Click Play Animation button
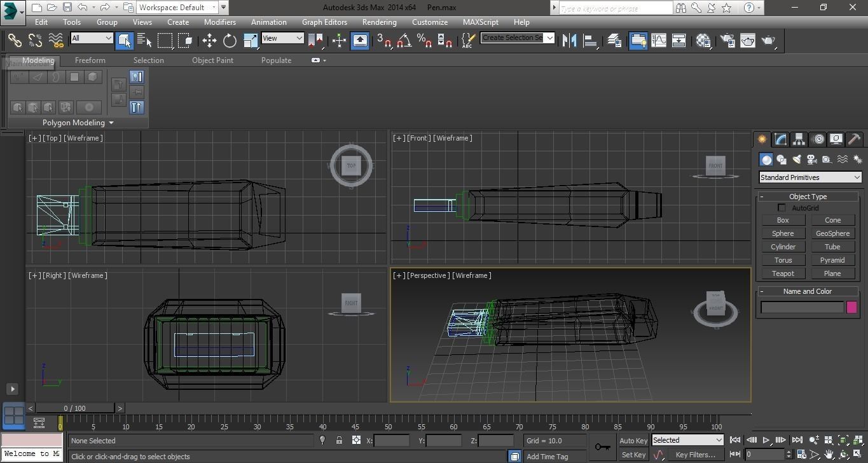The image size is (868, 463). [766, 439]
